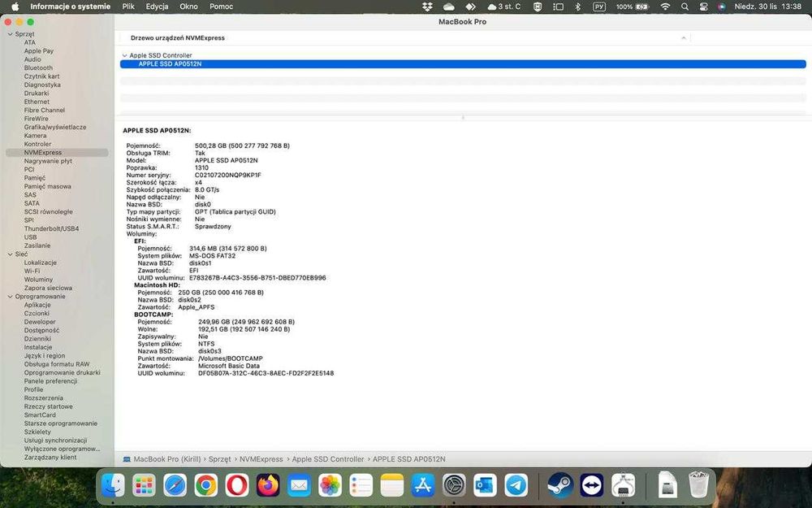Click Apple SSD Controller in path bar

(328, 459)
